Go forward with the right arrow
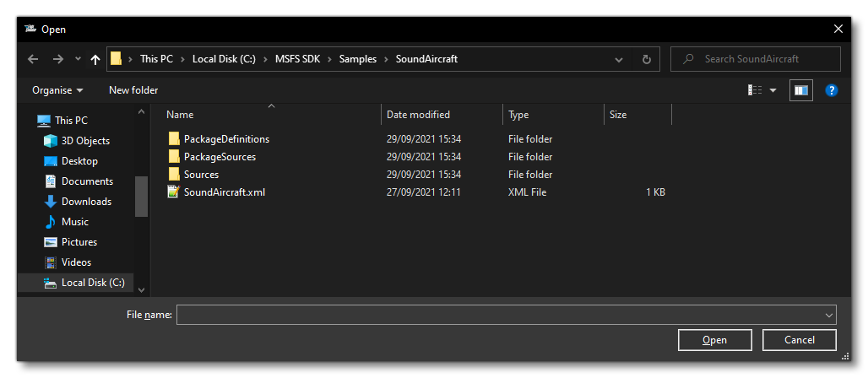Image resolution: width=868 pixels, height=378 pixels. pos(58,59)
